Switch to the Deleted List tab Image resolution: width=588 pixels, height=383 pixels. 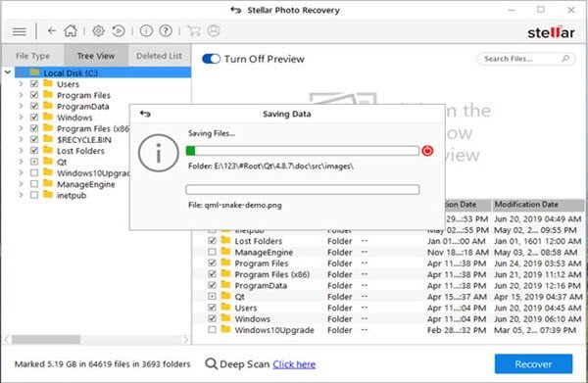[x=159, y=56]
